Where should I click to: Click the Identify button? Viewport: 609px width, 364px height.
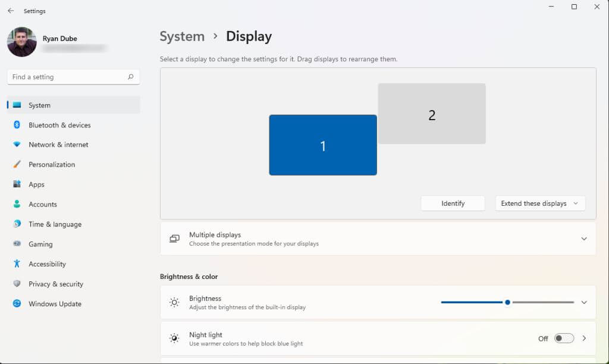(453, 203)
